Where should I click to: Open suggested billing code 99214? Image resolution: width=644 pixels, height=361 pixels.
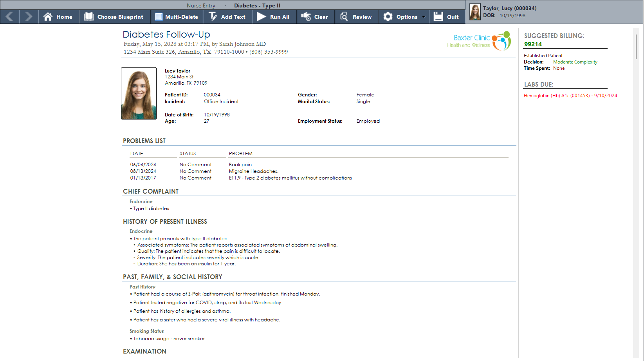point(533,44)
